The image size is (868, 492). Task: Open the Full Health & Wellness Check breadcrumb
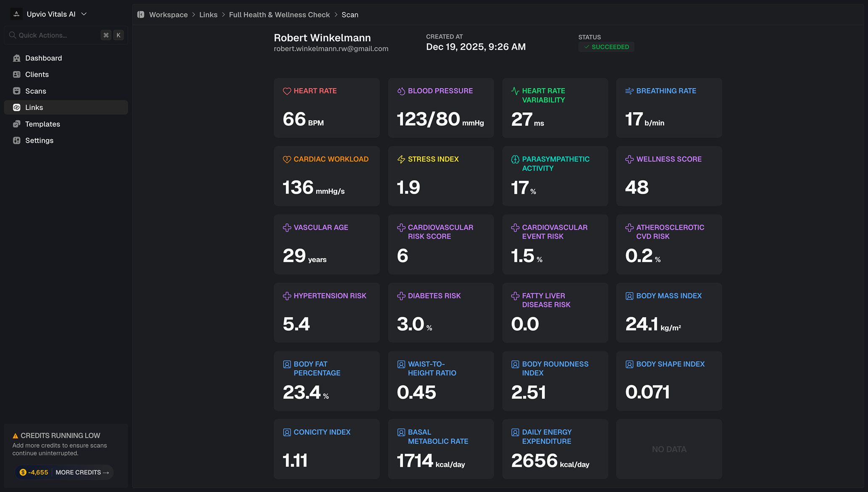click(279, 15)
